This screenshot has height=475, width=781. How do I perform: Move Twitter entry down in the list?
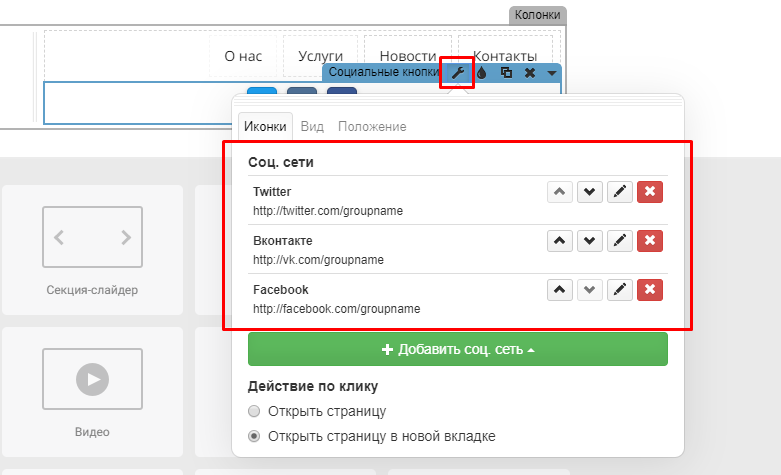590,192
